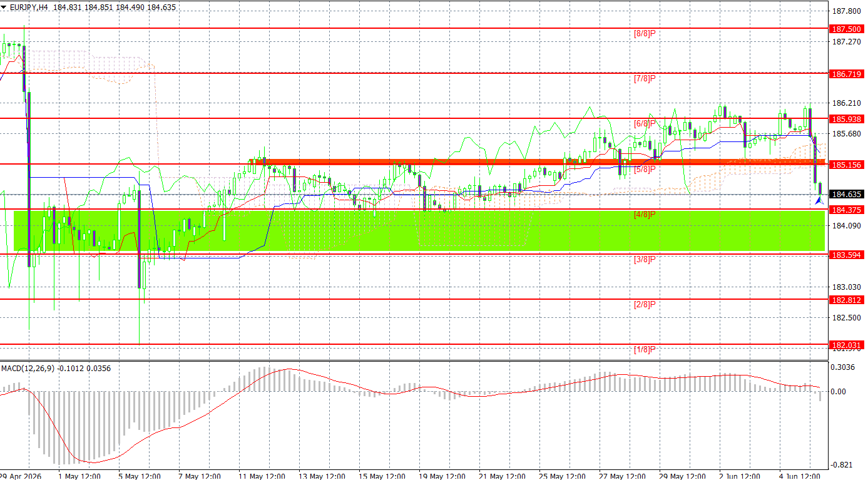The height and width of the screenshot is (480, 868).
Task: Click the [6/8]P Murrey level label
Action: (645, 123)
